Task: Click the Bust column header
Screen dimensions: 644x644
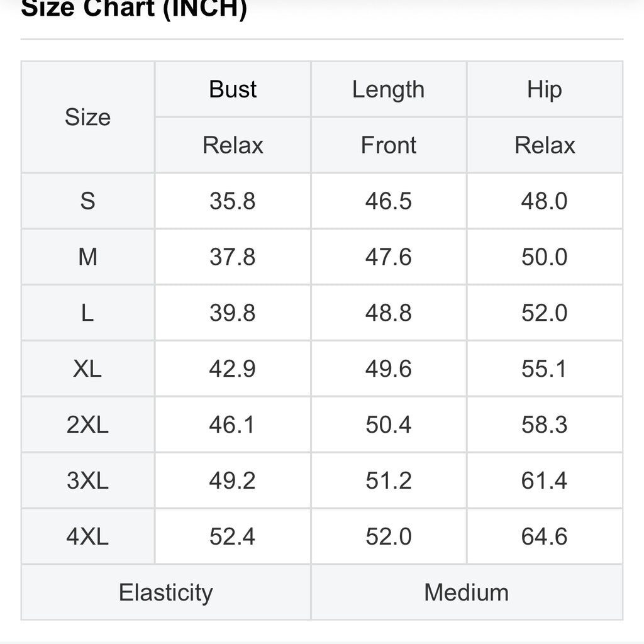Action: (233, 89)
